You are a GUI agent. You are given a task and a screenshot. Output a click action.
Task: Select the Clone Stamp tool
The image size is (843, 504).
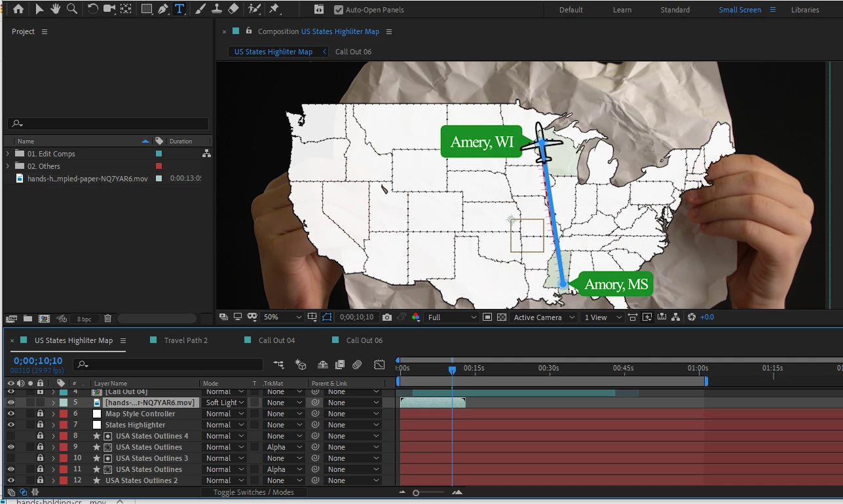point(217,9)
